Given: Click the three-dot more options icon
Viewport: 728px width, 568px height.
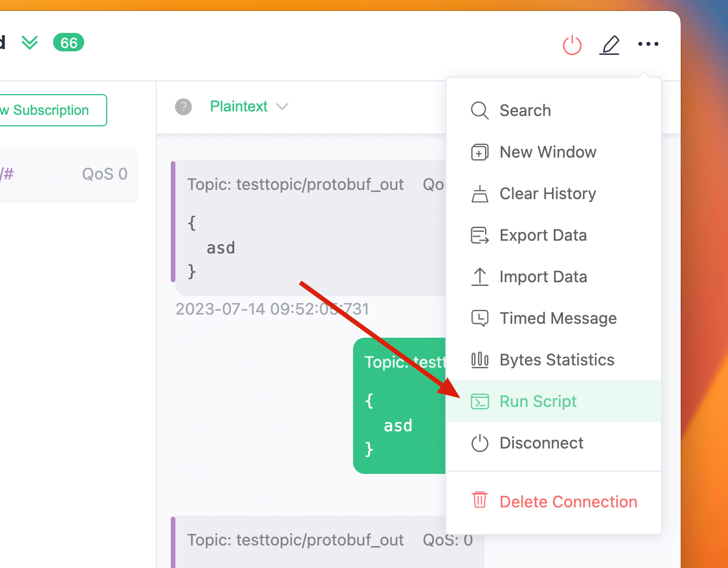Looking at the screenshot, I should tap(648, 44).
